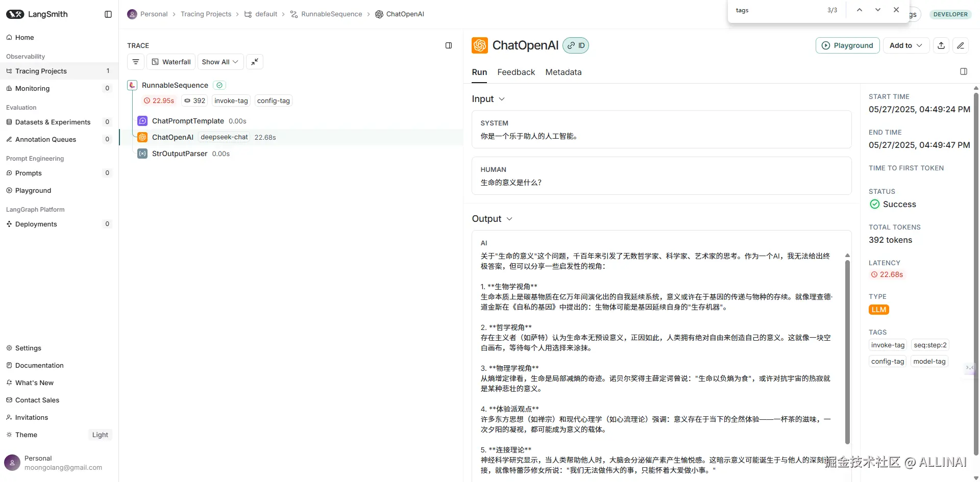The image size is (980, 482).
Task: Copy the run ID with the ID button
Action: tap(576, 45)
